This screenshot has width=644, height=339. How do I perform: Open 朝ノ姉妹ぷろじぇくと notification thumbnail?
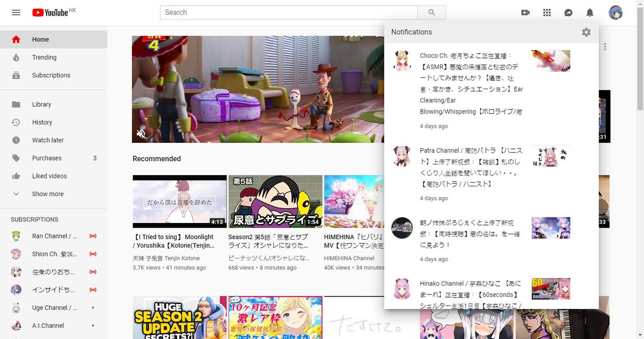click(x=551, y=228)
